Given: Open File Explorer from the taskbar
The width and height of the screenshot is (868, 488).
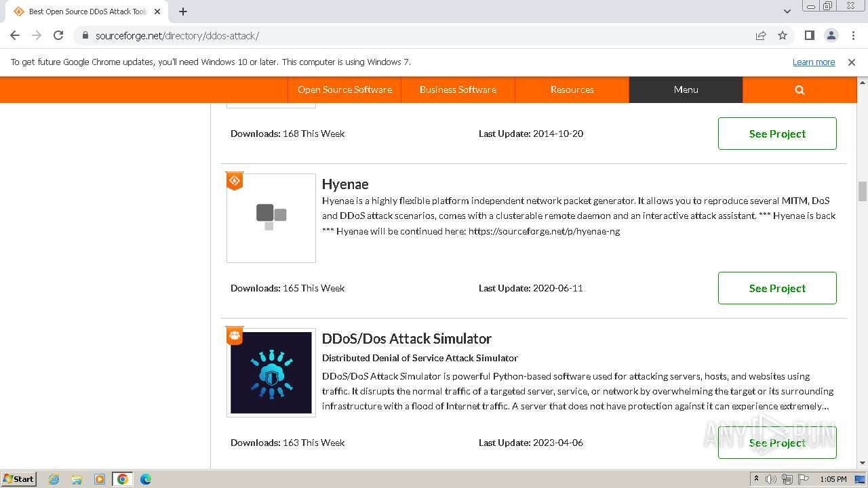Looking at the screenshot, I should [x=77, y=479].
